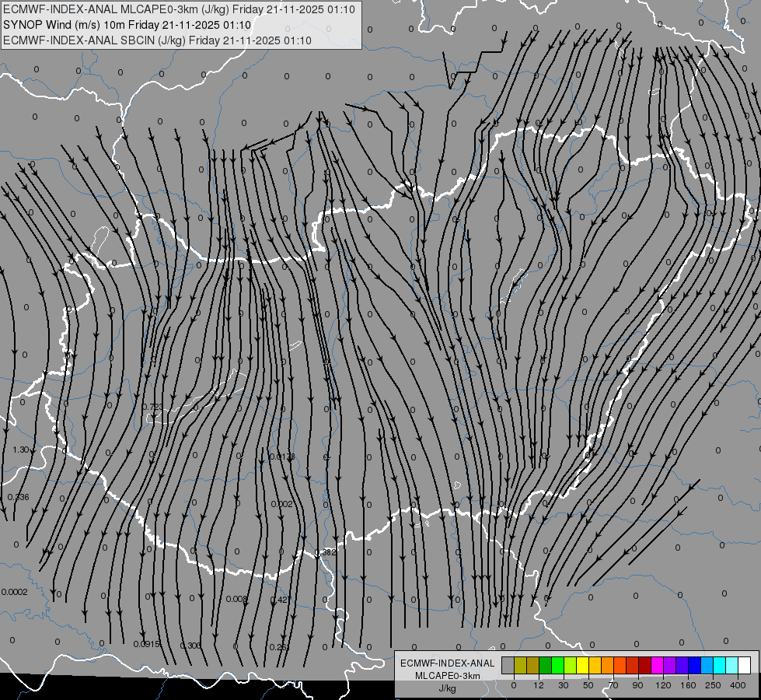
Task: Click the J/kg unit label in legend
Action: 448,688
